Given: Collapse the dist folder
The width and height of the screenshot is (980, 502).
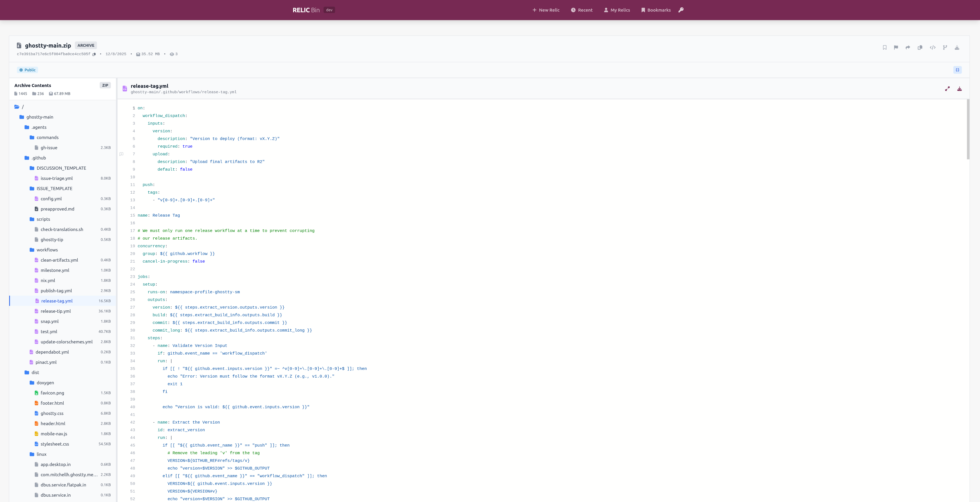Looking at the screenshot, I should click(62, 373).
